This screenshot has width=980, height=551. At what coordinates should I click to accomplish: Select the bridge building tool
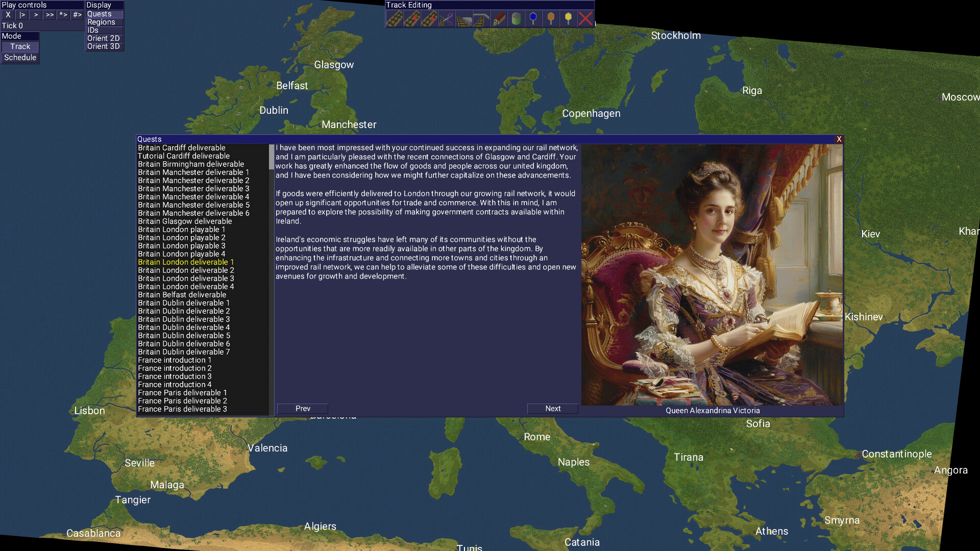(481, 19)
